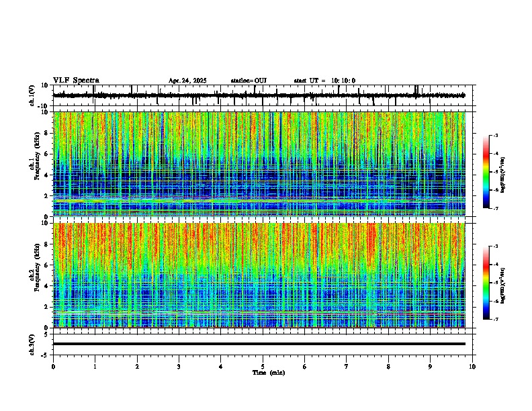Click inside the ch.2 spectrogram panel

point(259,275)
